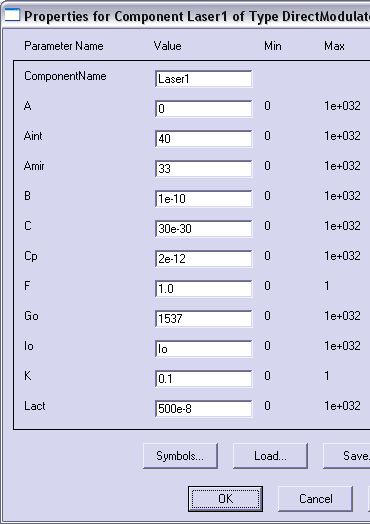Image resolution: width=370 pixels, height=524 pixels.
Task: Click the Value column header label
Action: [x=167, y=46]
